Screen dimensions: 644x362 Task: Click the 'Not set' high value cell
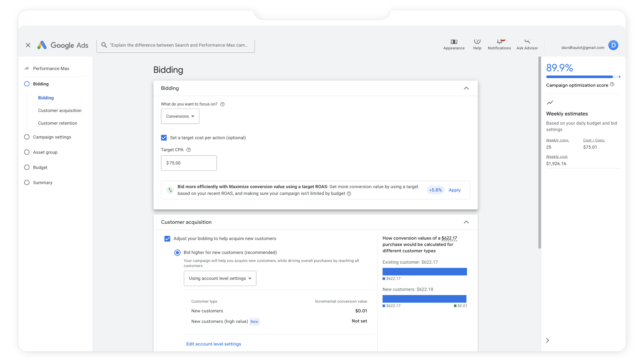(x=359, y=321)
